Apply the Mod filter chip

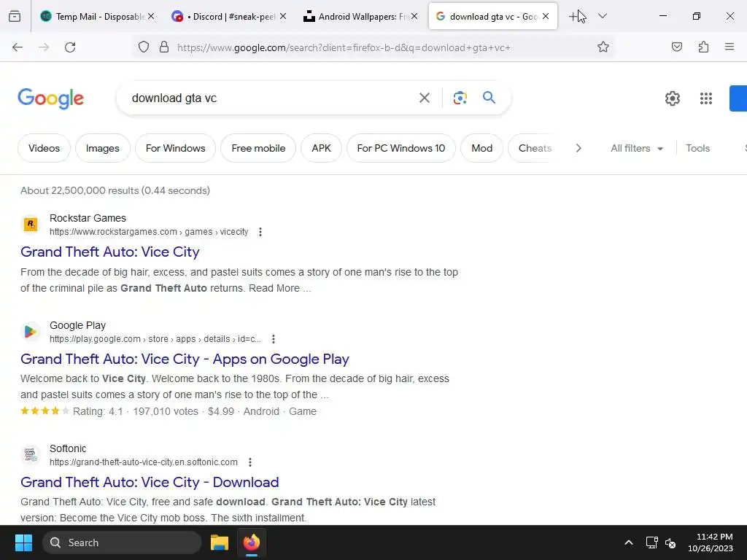click(481, 148)
